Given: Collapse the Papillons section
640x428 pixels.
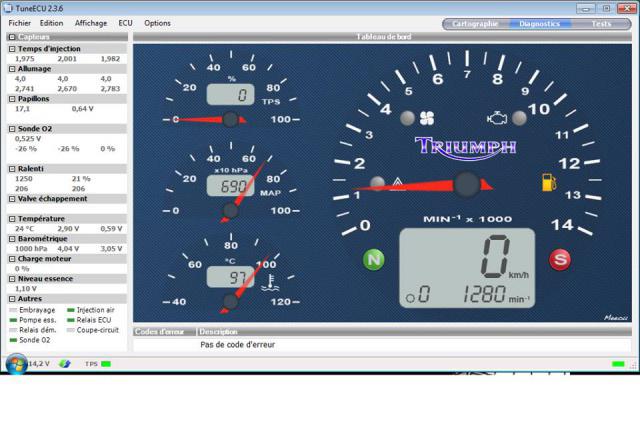Looking at the screenshot, I should tap(12, 99).
